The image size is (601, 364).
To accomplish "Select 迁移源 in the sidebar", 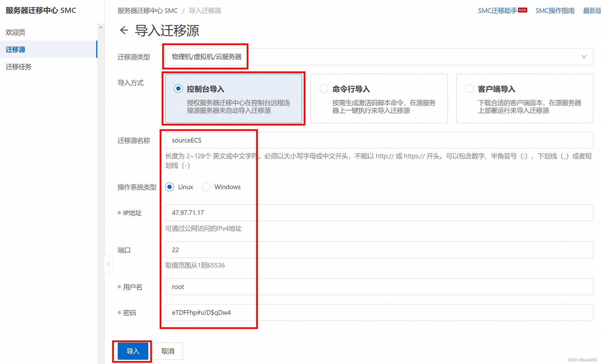I will click(16, 49).
